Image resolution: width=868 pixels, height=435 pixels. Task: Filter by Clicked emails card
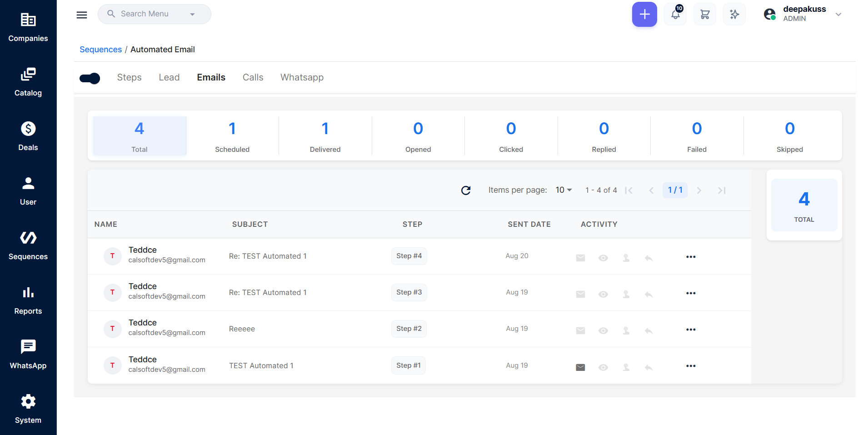(x=511, y=136)
